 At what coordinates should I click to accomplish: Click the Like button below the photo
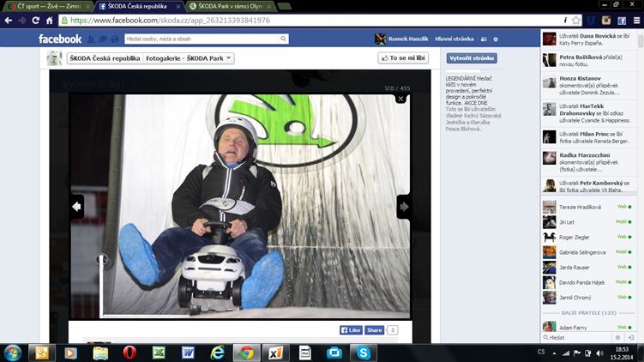pos(351,330)
